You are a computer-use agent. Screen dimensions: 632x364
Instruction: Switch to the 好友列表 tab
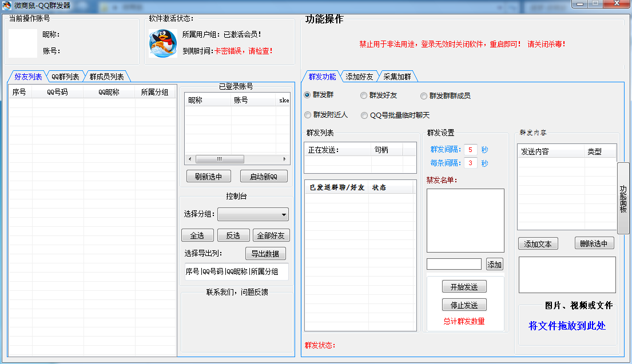coord(28,77)
